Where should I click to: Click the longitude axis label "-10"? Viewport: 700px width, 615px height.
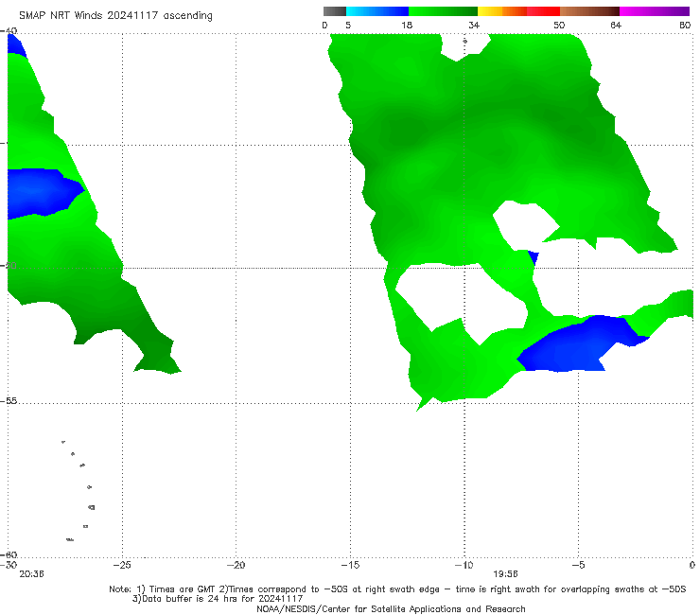(x=464, y=565)
